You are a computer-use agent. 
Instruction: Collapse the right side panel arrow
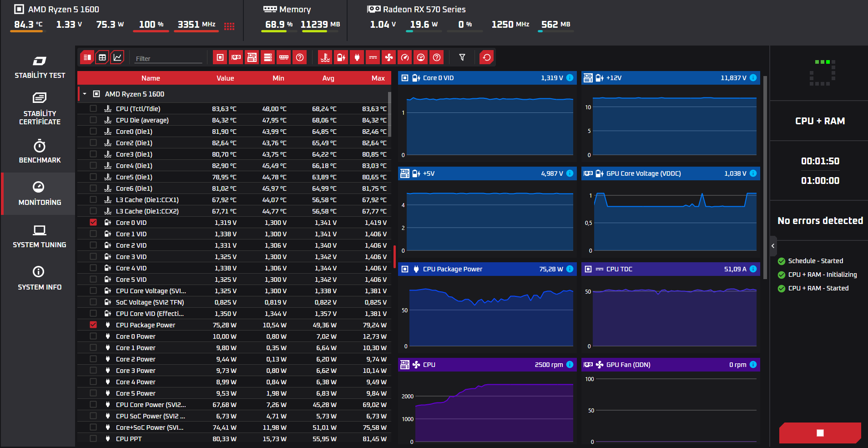773,246
